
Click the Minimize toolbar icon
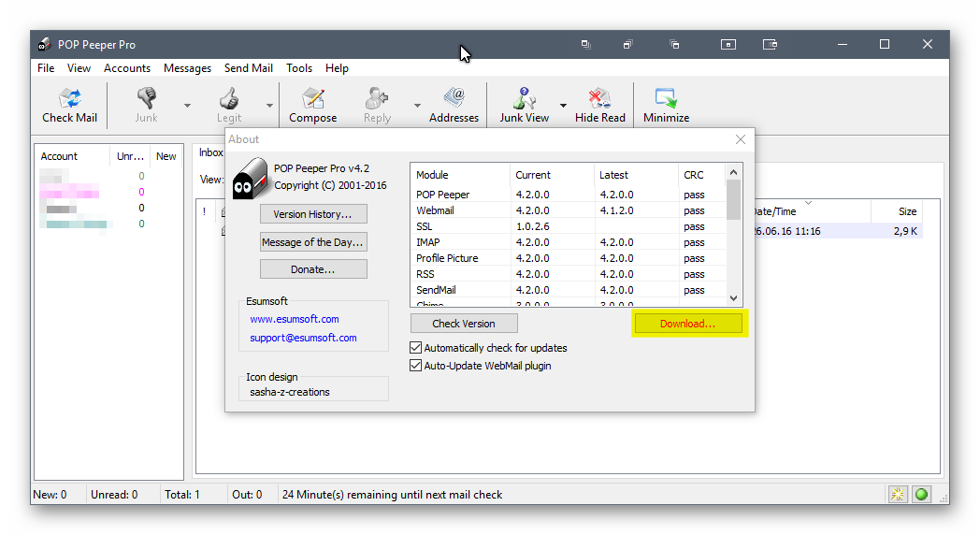666,98
